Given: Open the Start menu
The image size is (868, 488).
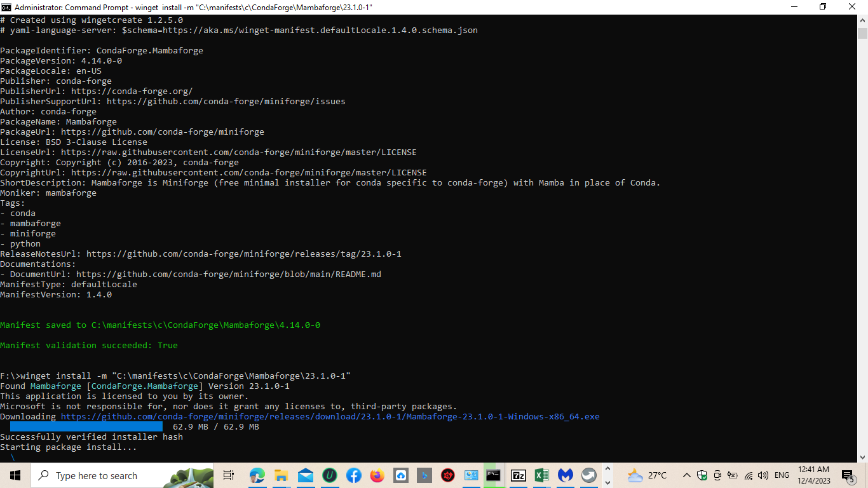Looking at the screenshot, I should point(14,475).
